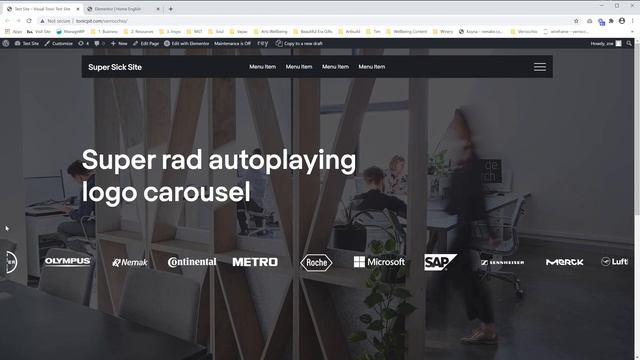The image size is (640, 360).
Task: Click the Continental logo in carousel
Action: click(192, 262)
